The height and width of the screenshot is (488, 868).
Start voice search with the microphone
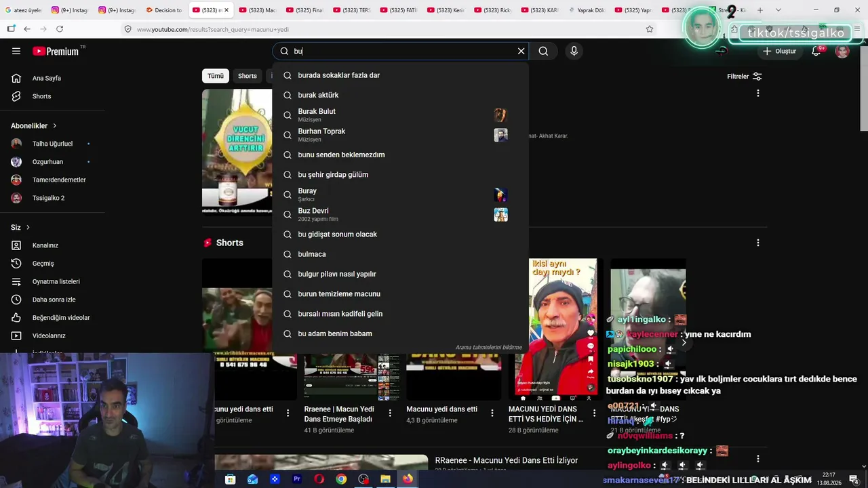[574, 51]
